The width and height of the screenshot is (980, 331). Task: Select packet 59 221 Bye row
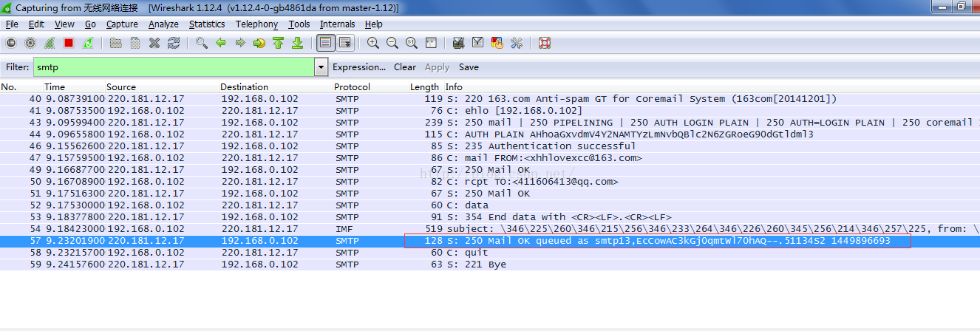point(490,265)
